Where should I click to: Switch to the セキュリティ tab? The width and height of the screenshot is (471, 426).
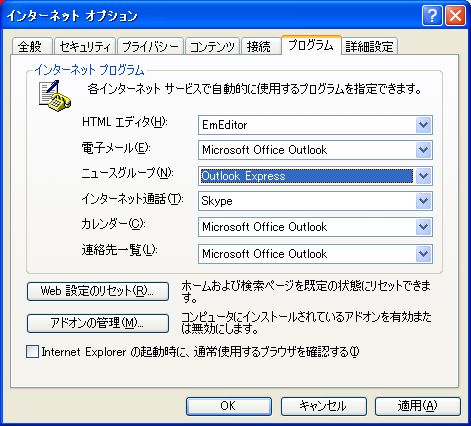(85, 46)
